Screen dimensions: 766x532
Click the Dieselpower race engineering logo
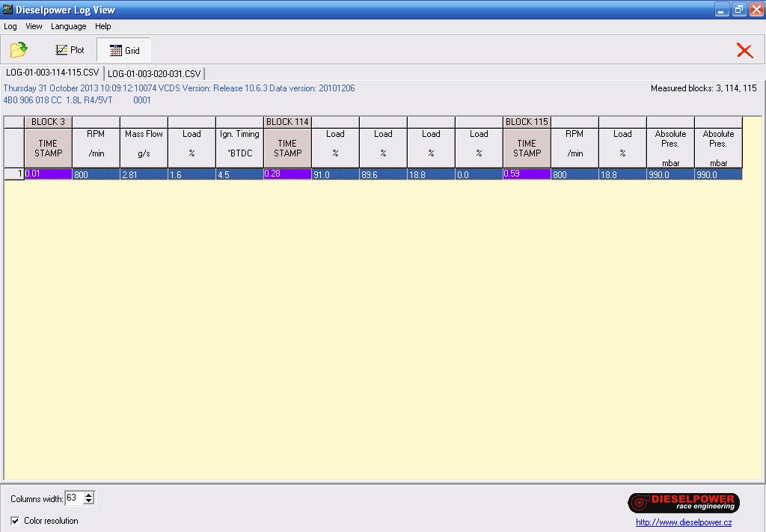684,503
